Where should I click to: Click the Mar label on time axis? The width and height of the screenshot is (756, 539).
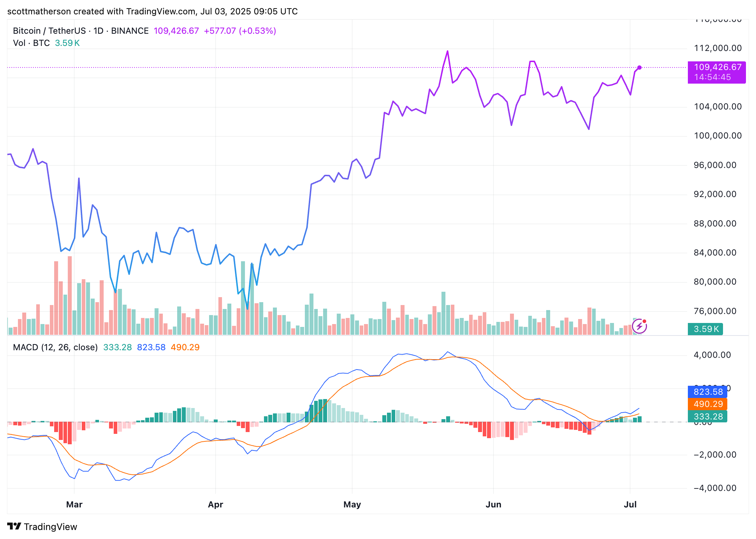[x=74, y=505]
